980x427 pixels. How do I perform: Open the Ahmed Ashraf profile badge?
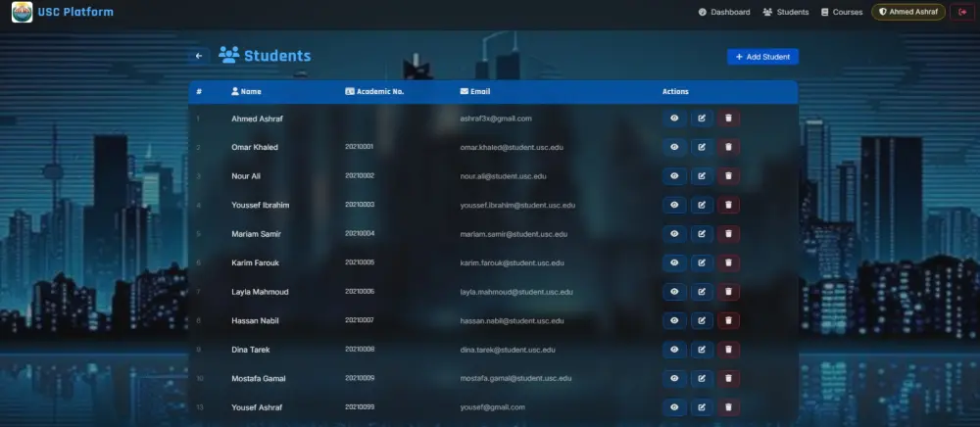908,12
